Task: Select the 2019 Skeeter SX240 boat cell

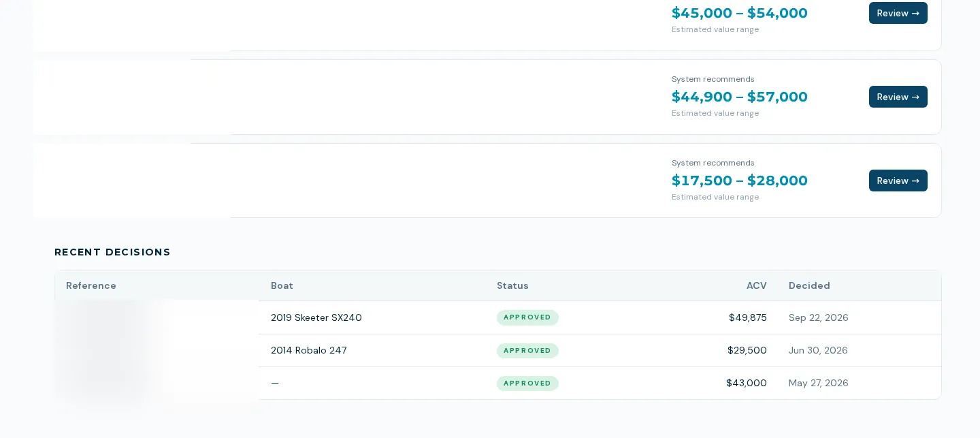Action: [316, 317]
